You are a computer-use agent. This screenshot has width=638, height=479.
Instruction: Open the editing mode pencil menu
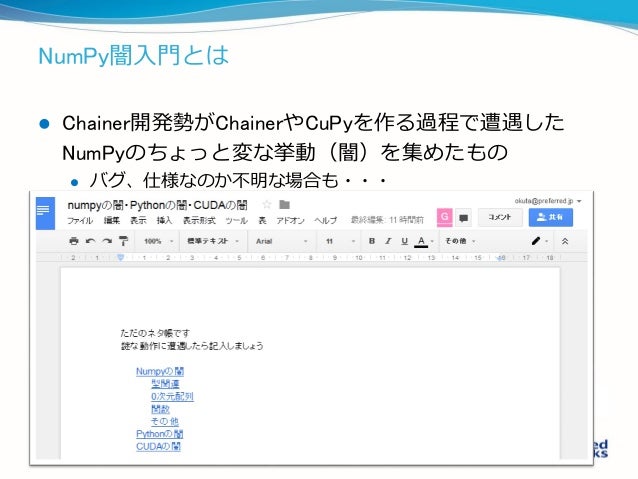click(x=540, y=241)
